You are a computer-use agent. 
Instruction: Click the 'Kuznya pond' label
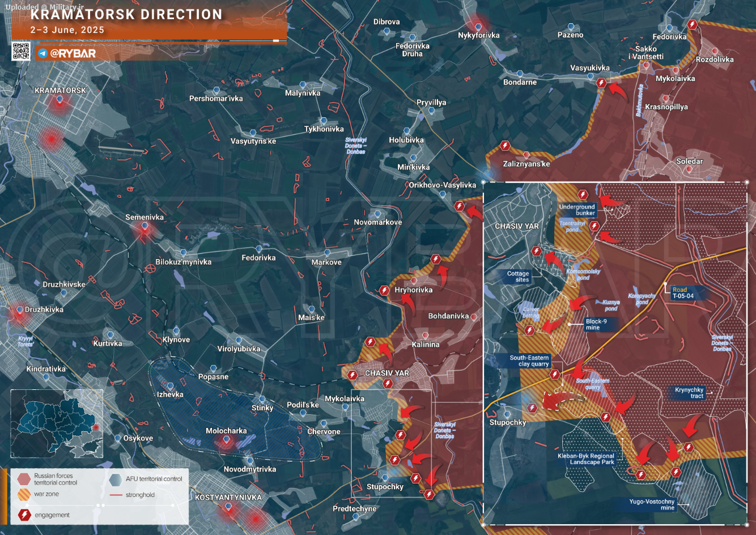click(x=611, y=305)
